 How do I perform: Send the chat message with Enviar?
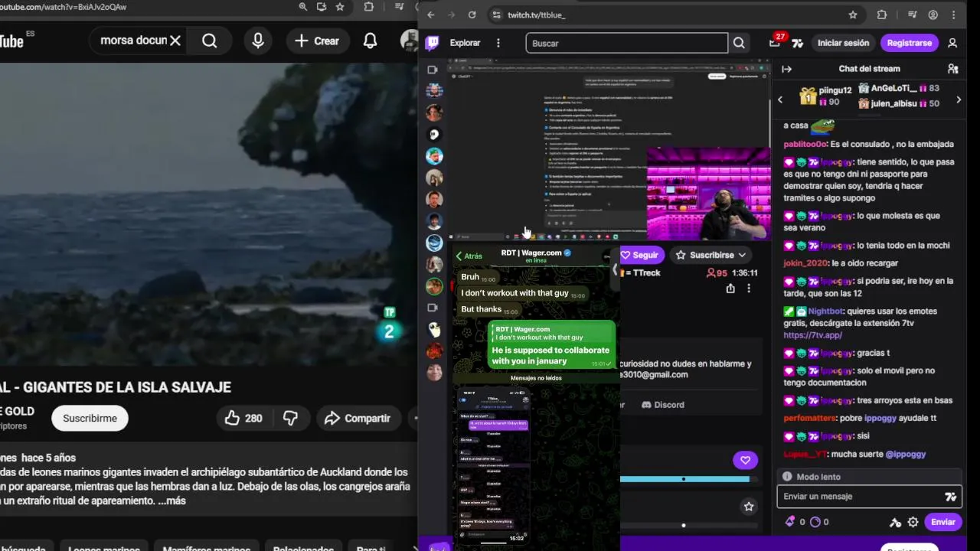pos(942,522)
